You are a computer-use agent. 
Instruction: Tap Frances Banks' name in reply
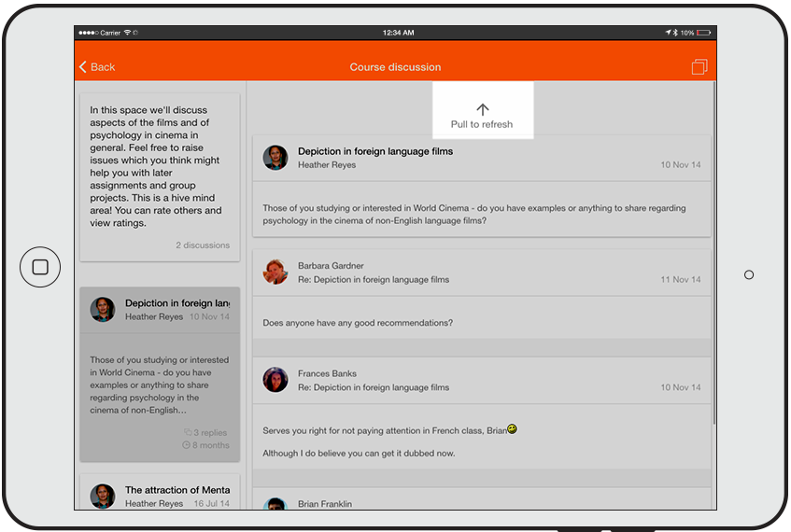point(327,374)
